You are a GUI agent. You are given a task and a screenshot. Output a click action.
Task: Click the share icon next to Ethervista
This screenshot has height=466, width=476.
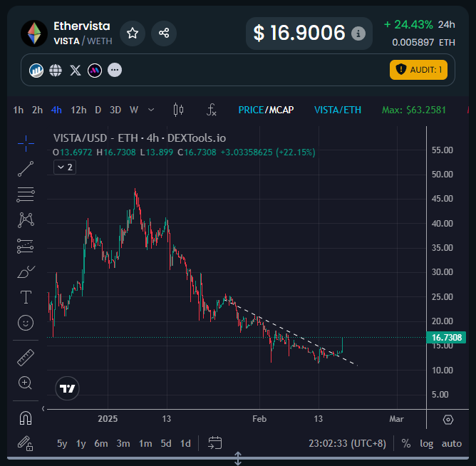point(164,33)
